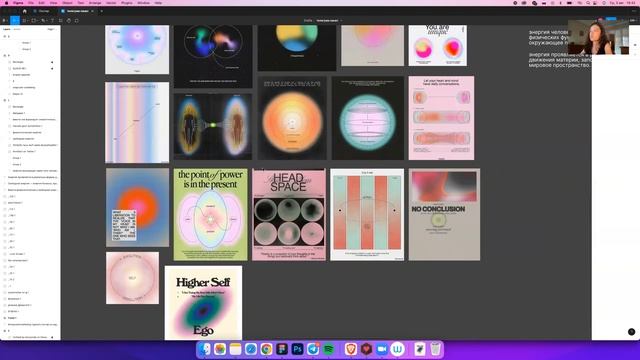
Task: Open Photoshop from the dock
Action: [298, 349]
